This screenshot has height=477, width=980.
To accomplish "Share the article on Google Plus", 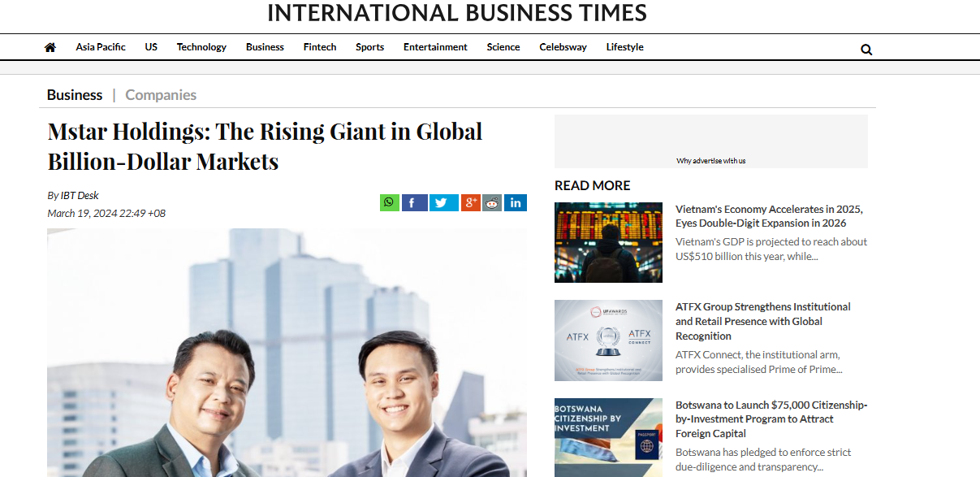I will (x=470, y=202).
